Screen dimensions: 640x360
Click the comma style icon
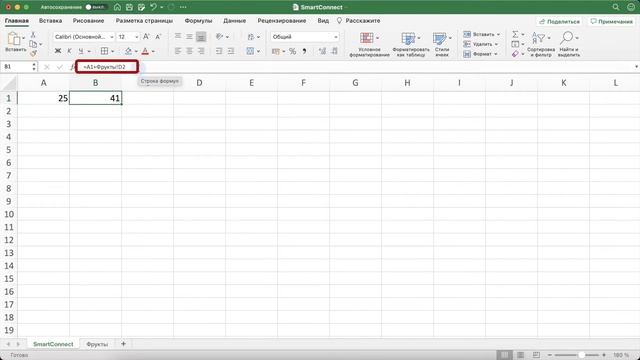tap(304, 51)
